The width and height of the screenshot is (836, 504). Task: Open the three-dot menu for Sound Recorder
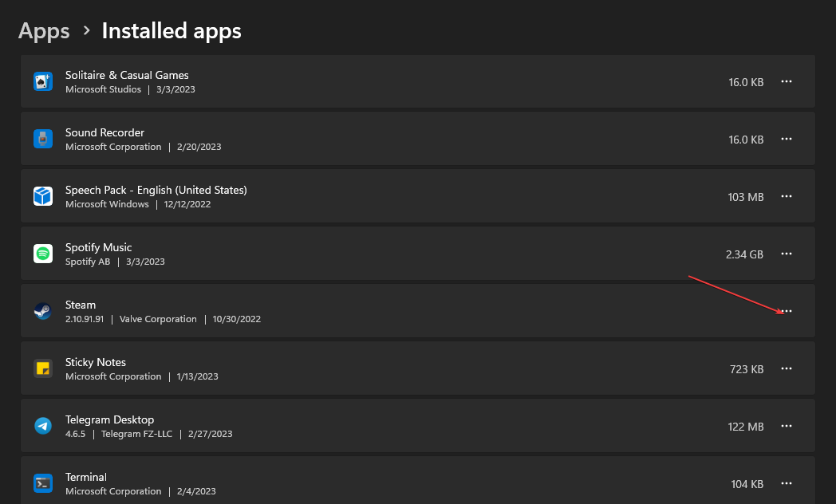787,139
